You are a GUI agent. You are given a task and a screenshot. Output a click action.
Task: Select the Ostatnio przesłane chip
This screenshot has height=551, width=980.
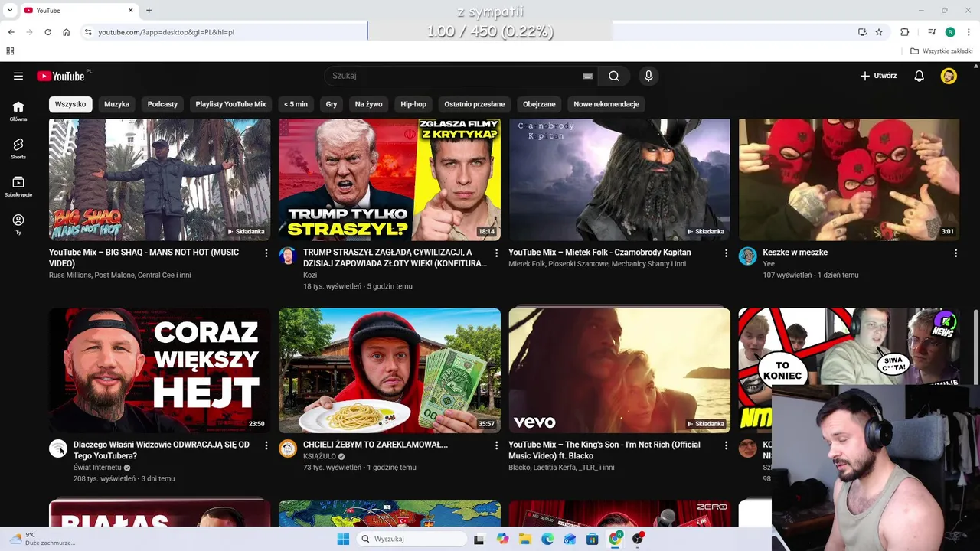(x=475, y=104)
